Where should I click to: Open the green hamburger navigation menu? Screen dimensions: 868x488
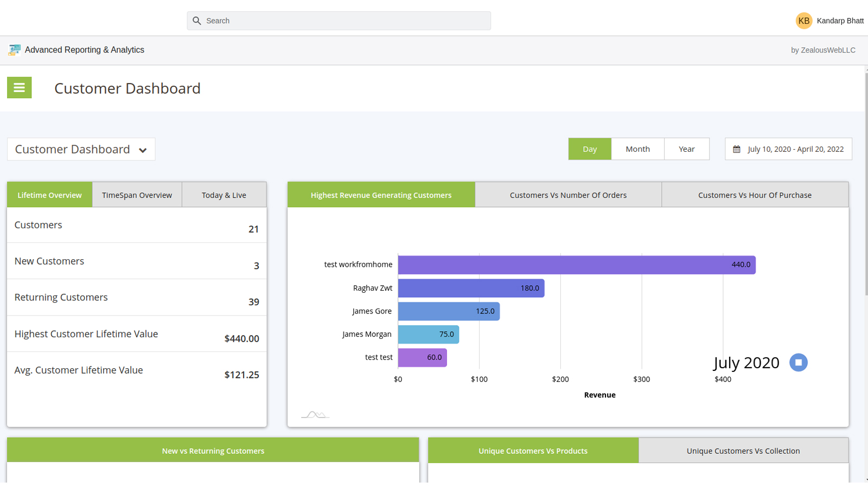pos(19,87)
